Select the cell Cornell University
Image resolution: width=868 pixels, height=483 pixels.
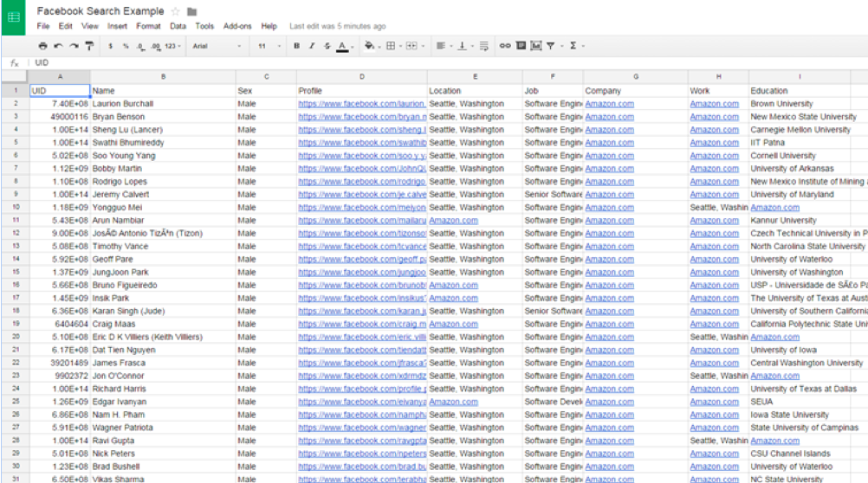[x=800, y=156]
